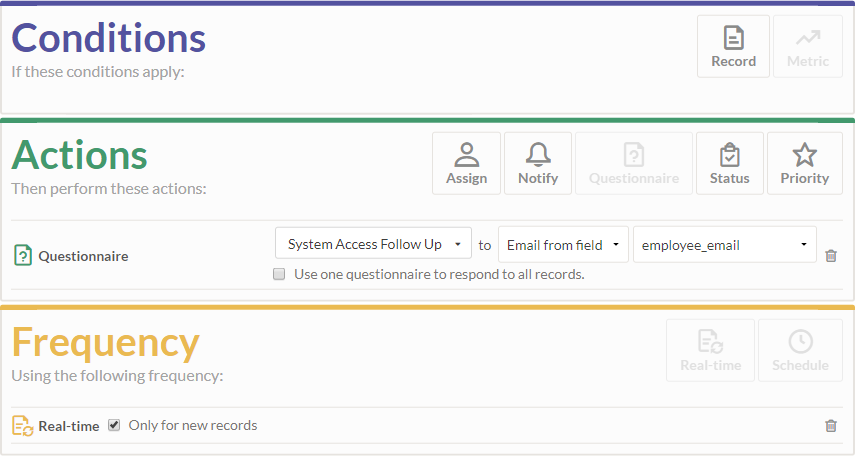855x456 pixels.
Task: Open the Email from field dropdown
Action: (x=563, y=244)
